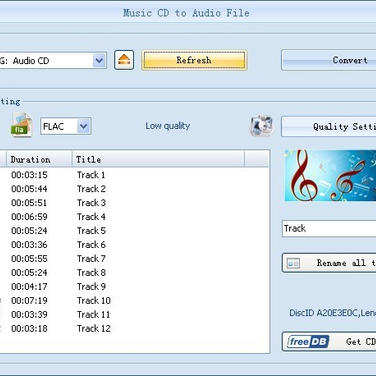Click the 00:07:19 duration cell
The image size is (376, 376).
point(29,301)
